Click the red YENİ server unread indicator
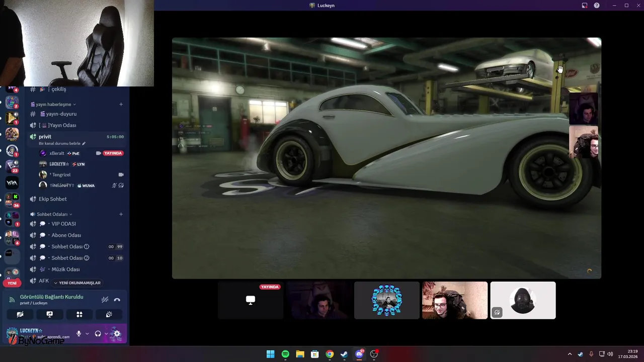The image size is (644, 362). [12, 283]
